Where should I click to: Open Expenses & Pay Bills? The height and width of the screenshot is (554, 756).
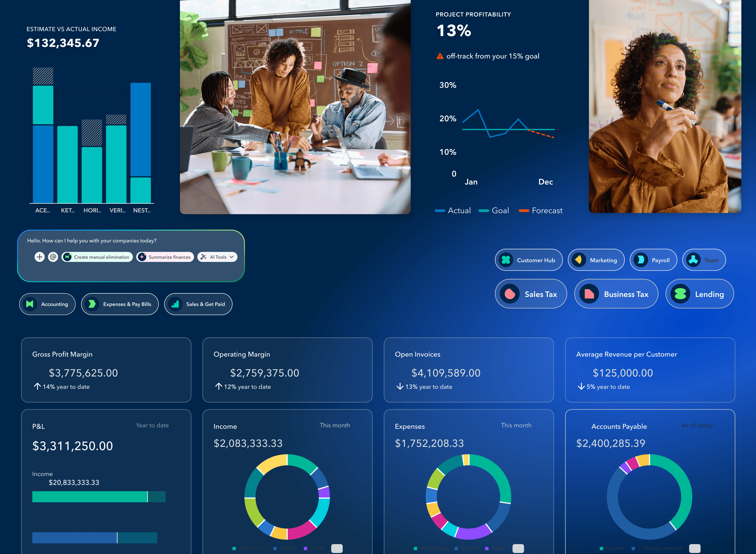click(x=120, y=304)
